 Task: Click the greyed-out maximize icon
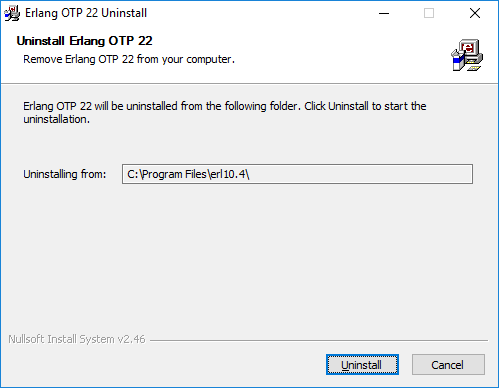click(429, 13)
